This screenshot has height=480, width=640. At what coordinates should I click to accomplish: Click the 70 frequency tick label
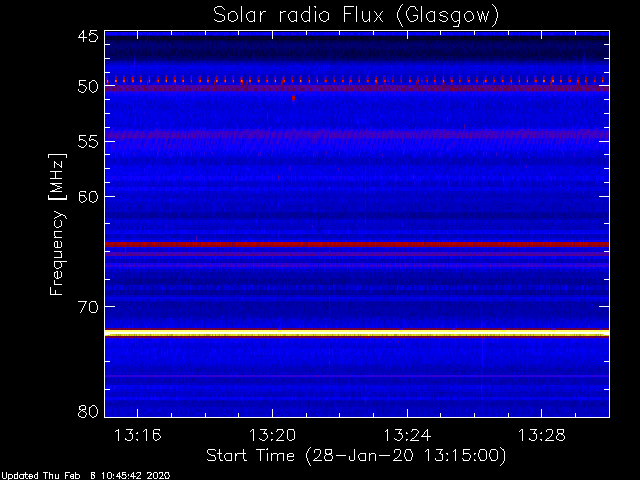(88, 307)
